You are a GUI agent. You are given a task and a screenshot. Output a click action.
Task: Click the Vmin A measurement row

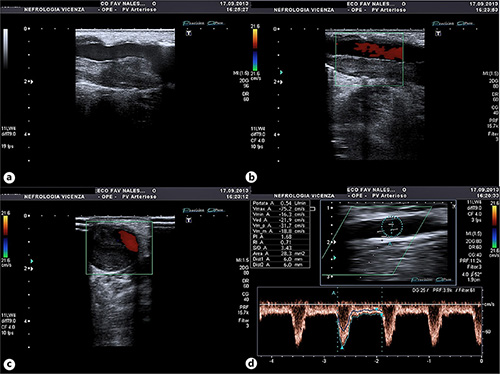280,214
